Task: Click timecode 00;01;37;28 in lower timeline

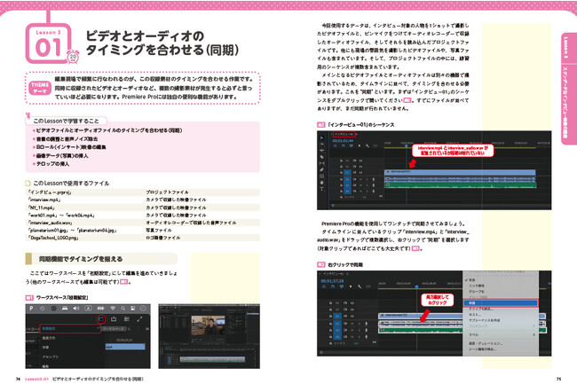Action: click(332, 281)
